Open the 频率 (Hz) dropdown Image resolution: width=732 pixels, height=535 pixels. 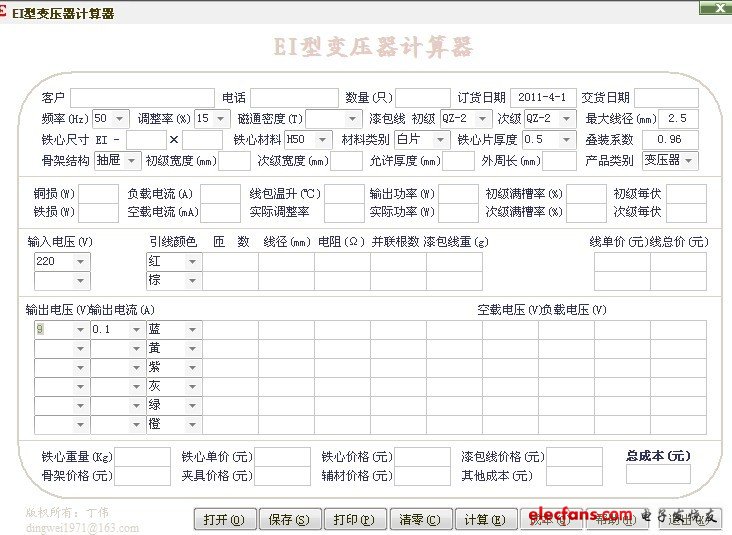[123, 118]
